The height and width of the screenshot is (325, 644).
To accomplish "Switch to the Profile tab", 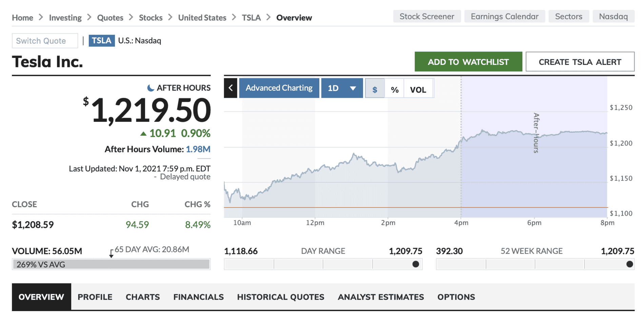I will (95, 297).
